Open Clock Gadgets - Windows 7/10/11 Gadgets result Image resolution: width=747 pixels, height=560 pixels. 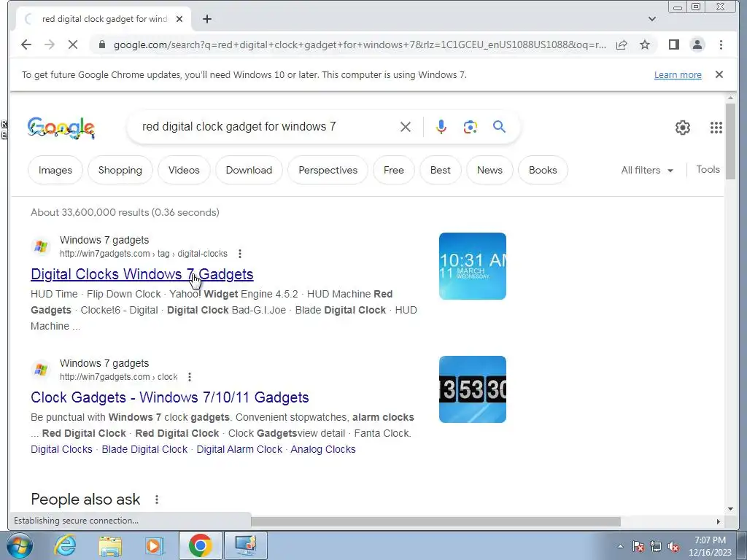[169, 397]
